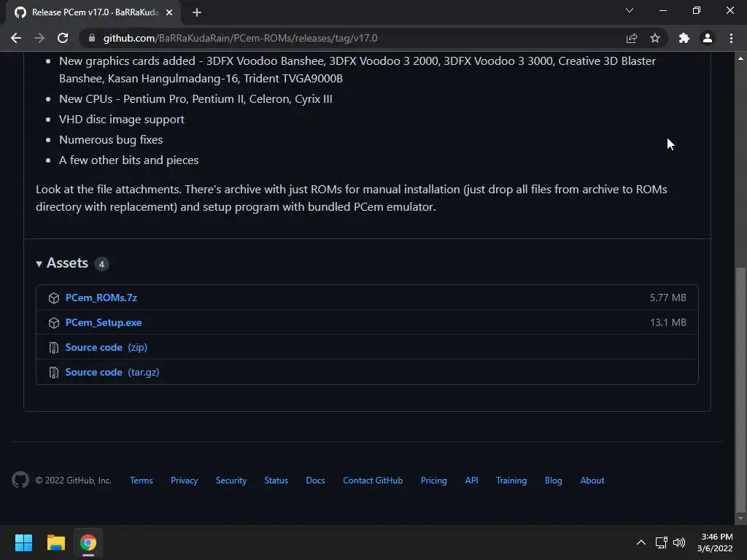Open a new browser tab
The image size is (747, 560).
197,12
